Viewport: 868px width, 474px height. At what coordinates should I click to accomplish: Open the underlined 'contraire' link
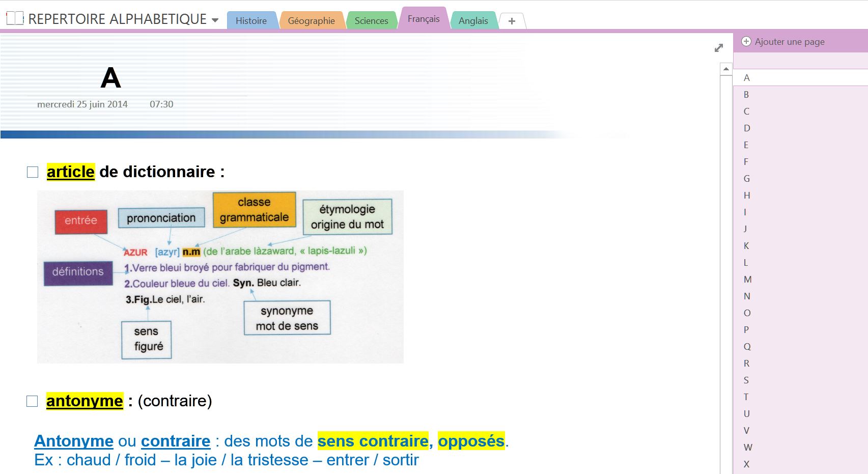[x=175, y=441]
